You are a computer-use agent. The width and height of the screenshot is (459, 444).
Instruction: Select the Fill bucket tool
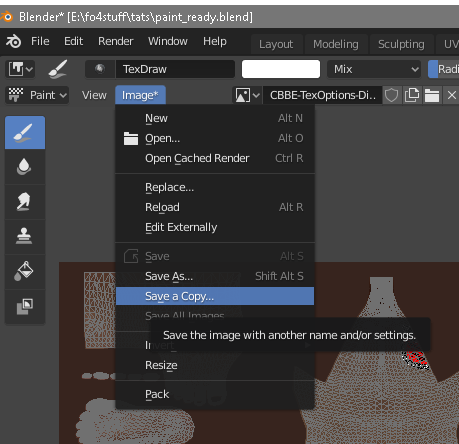point(25,272)
